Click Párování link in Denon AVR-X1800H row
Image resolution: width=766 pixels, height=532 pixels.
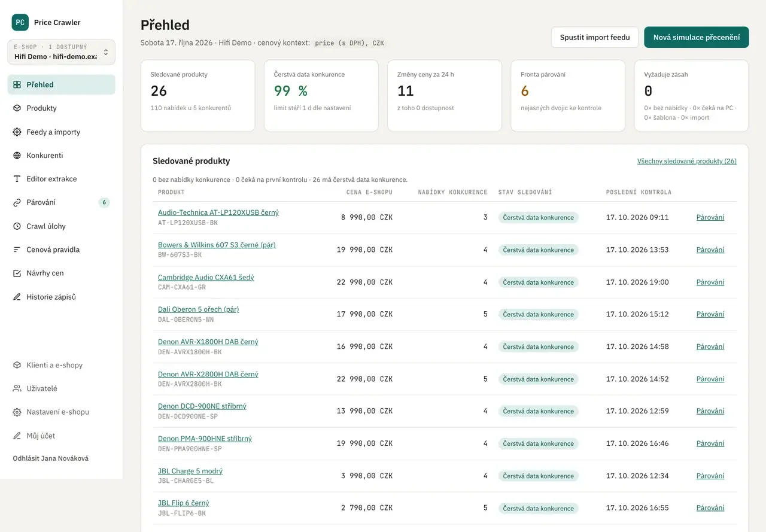point(710,346)
